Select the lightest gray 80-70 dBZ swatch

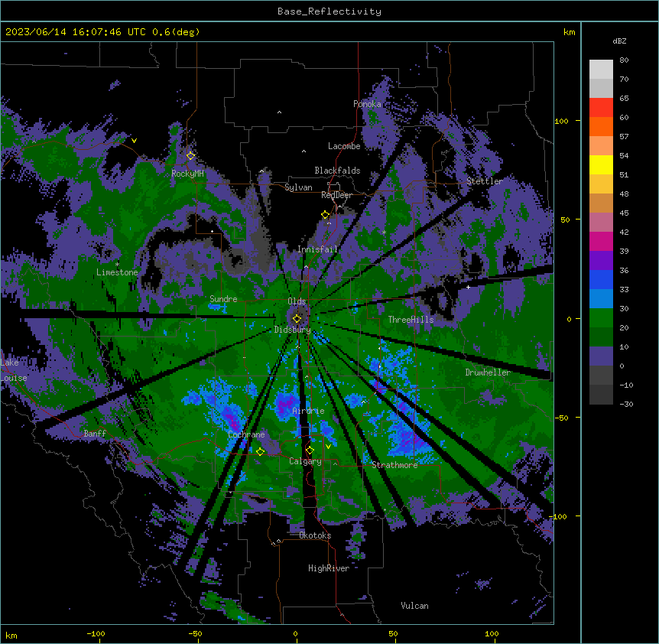pyautogui.click(x=601, y=70)
